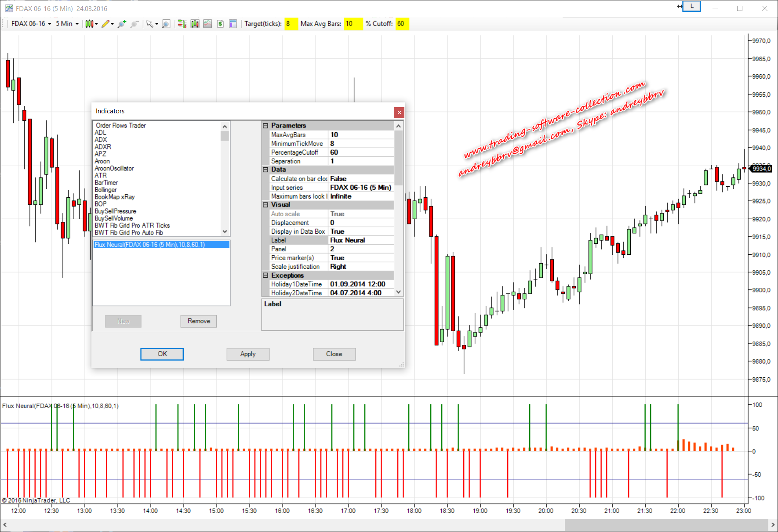
Task: Click the cursor pointer tool icon
Action: pyautogui.click(x=150, y=24)
